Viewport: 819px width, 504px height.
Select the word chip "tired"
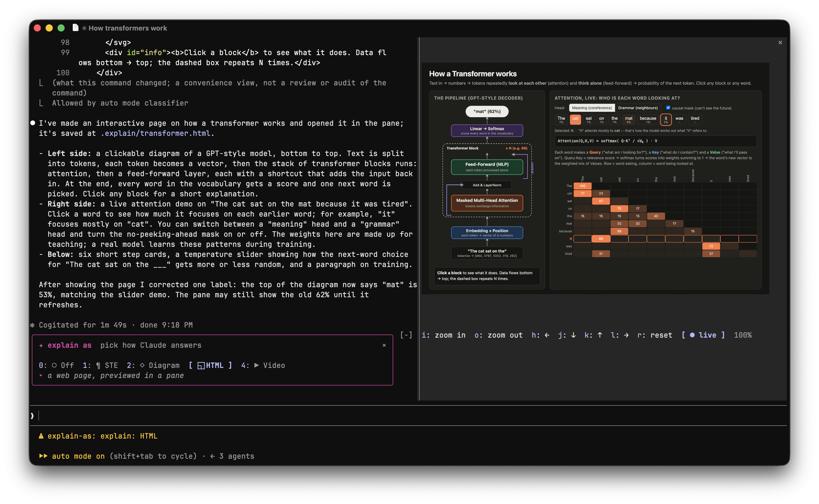[x=695, y=120]
